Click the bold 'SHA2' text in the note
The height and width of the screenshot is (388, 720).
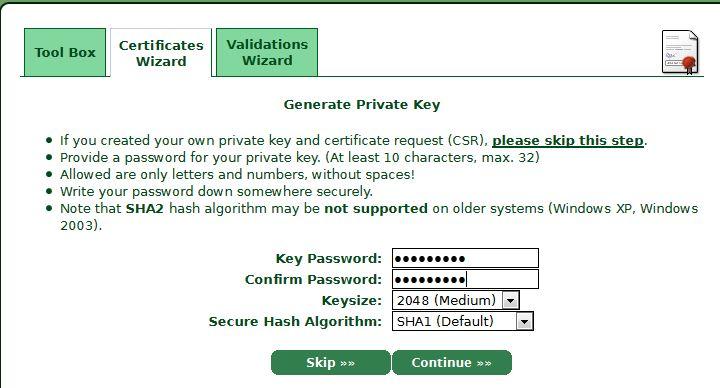pyautogui.click(x=145, y=208)
